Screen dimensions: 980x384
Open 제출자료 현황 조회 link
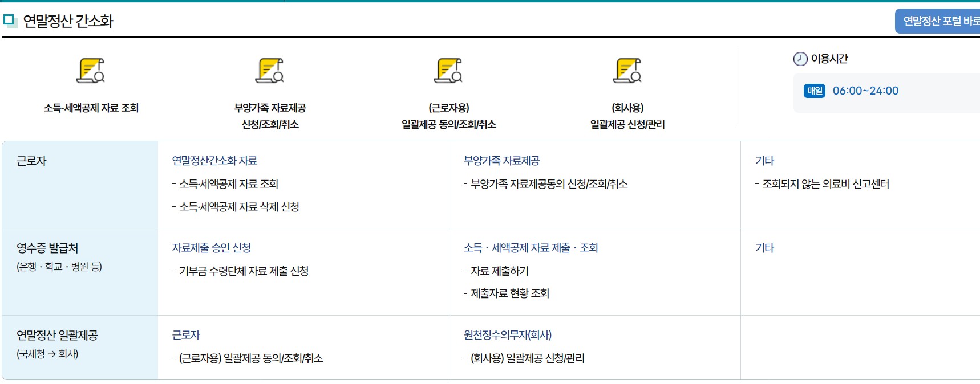tap(509, 293)
